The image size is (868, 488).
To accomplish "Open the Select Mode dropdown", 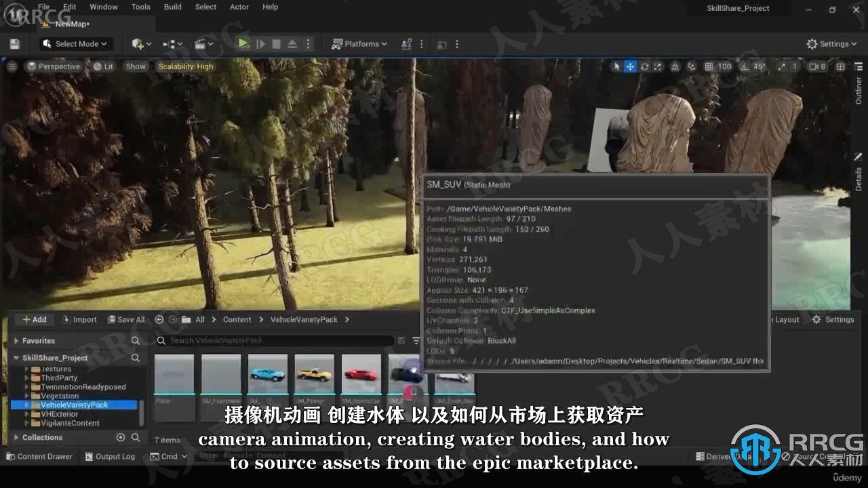I will pos(75,44).
